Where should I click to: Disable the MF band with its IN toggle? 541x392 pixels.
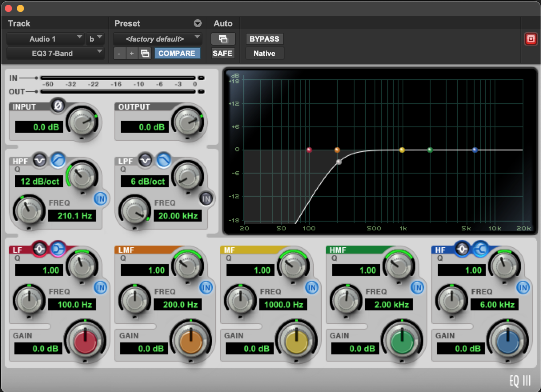pyautogui.click(x=312, y=288)
